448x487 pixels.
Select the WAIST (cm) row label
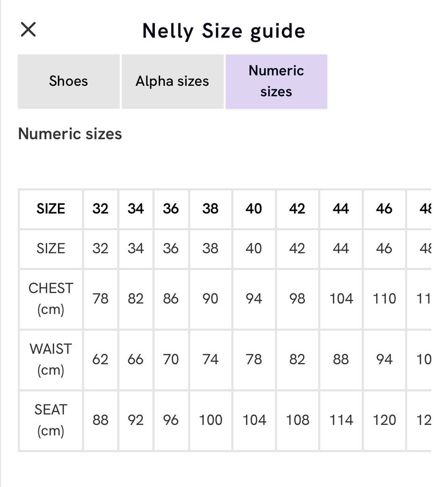[51, 359]
